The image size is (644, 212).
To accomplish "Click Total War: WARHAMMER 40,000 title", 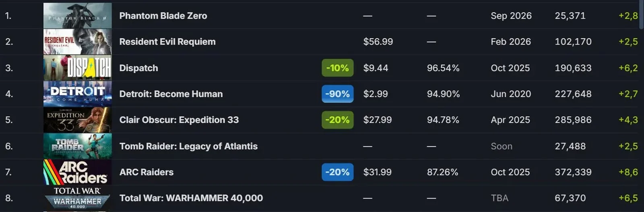I will (x=191, y=198).
